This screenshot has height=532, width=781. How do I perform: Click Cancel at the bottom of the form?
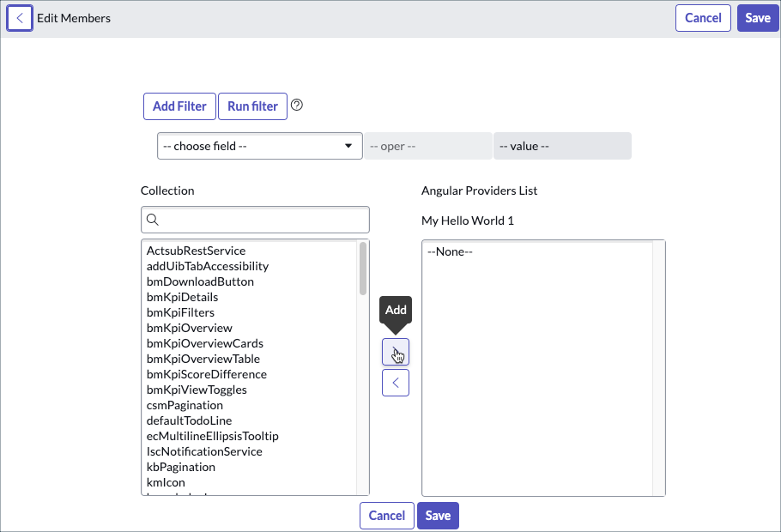click(x=386, y=516)
